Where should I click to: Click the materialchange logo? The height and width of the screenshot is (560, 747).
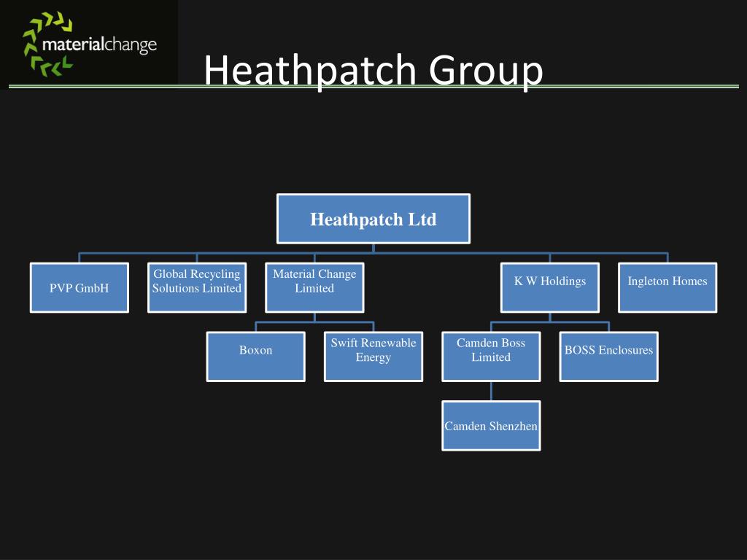[x=90, y=44]
